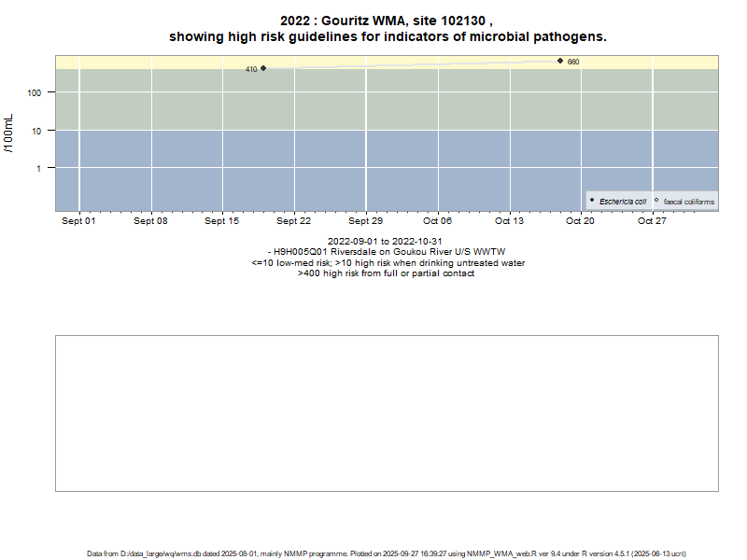
Task: Click the data point labeled 410
Action: click(263, 68)
